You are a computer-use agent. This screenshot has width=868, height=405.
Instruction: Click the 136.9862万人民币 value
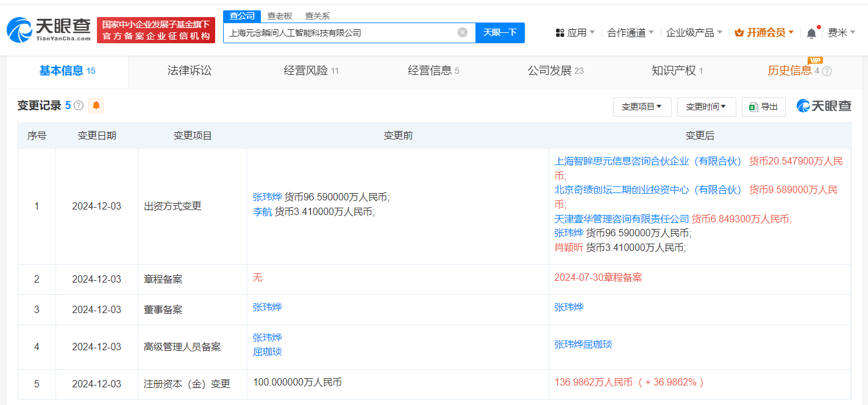tap(593, 382)
